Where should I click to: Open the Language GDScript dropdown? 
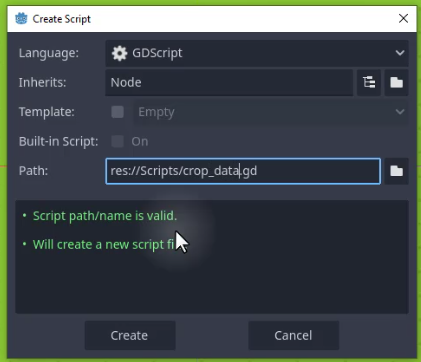(257, 53)
